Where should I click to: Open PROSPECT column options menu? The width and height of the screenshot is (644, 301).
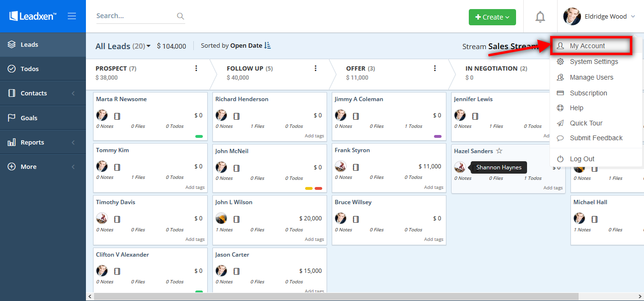point(196,68)
